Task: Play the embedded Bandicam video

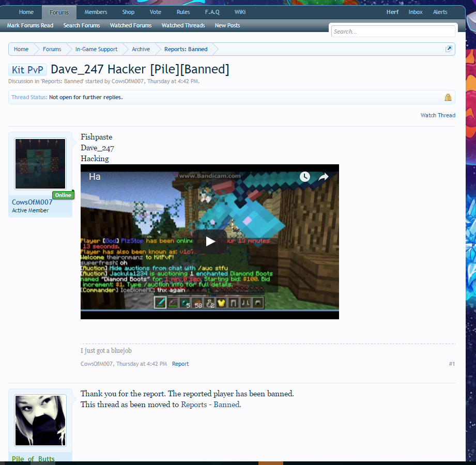Action: (210, 242)
